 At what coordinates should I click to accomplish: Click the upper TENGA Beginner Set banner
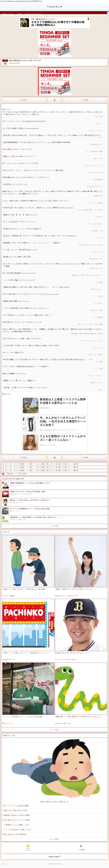pos(55,43)
